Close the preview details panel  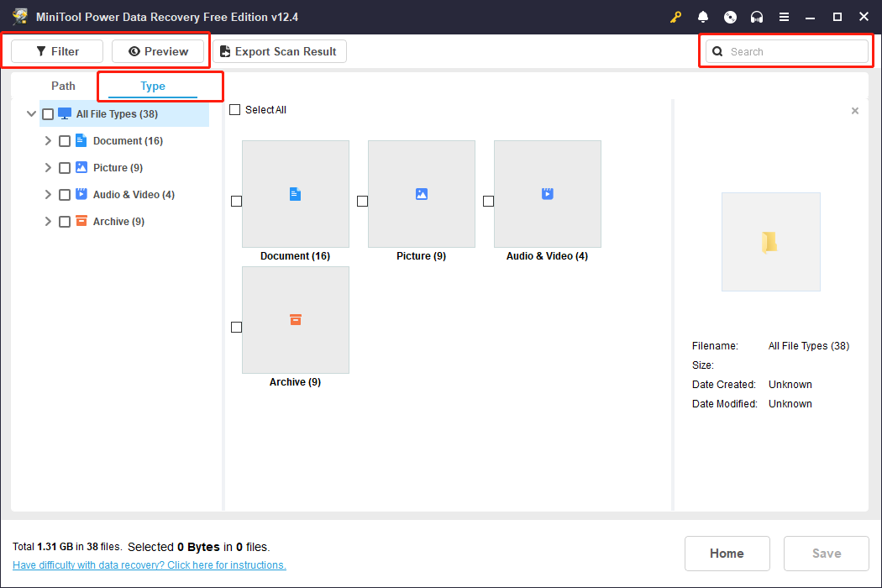pos(854,111)
